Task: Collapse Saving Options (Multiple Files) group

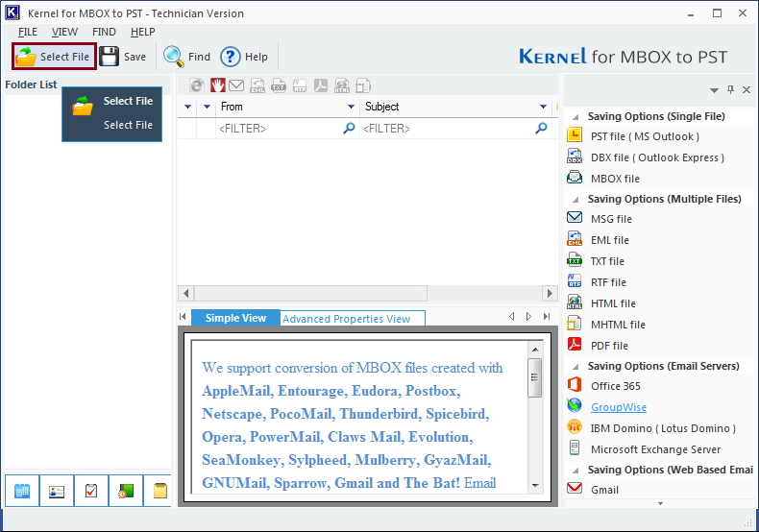Action: 575,200
